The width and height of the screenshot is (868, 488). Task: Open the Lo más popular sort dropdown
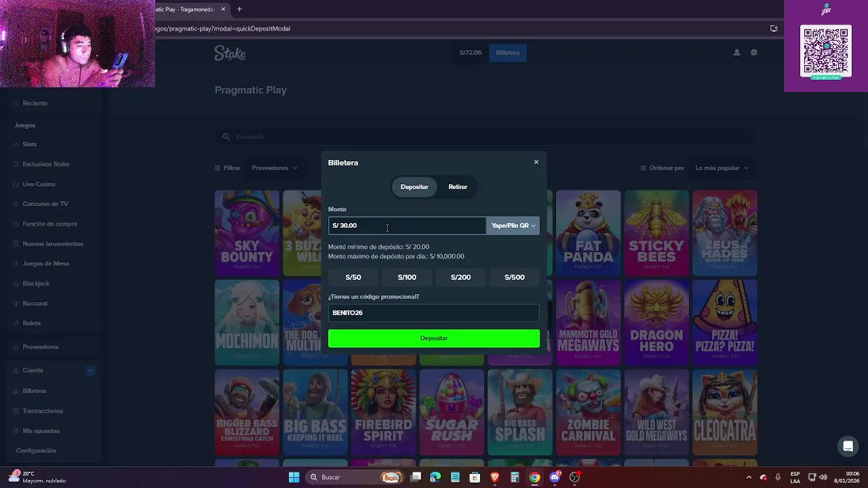click(x=722, y=168)
